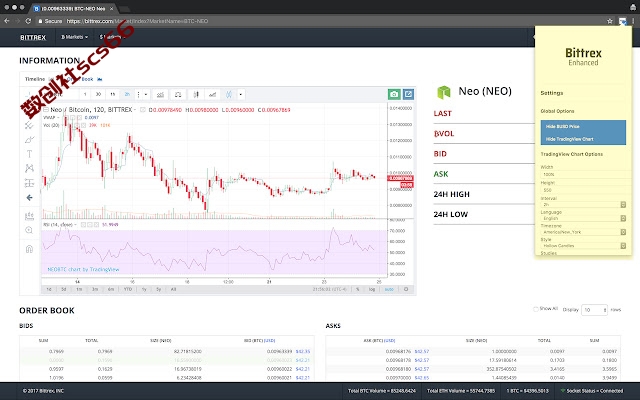Open the Chrome menu dots

tap(633, 21)
